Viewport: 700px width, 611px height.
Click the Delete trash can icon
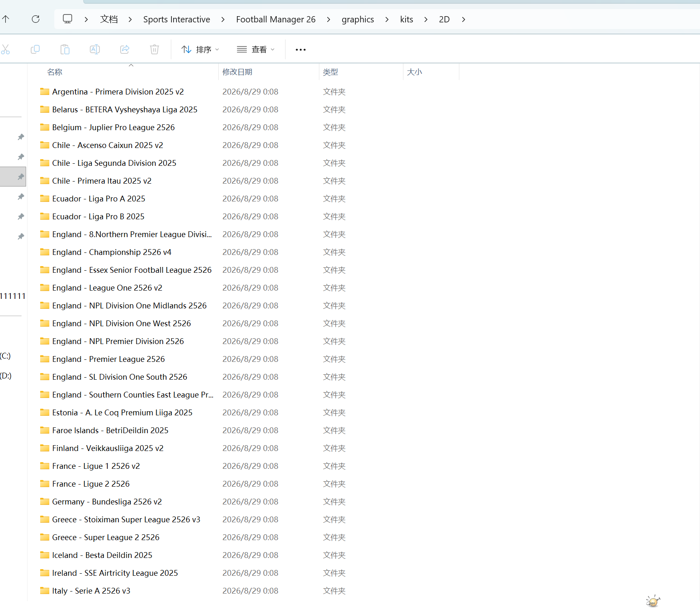[154, 49]
